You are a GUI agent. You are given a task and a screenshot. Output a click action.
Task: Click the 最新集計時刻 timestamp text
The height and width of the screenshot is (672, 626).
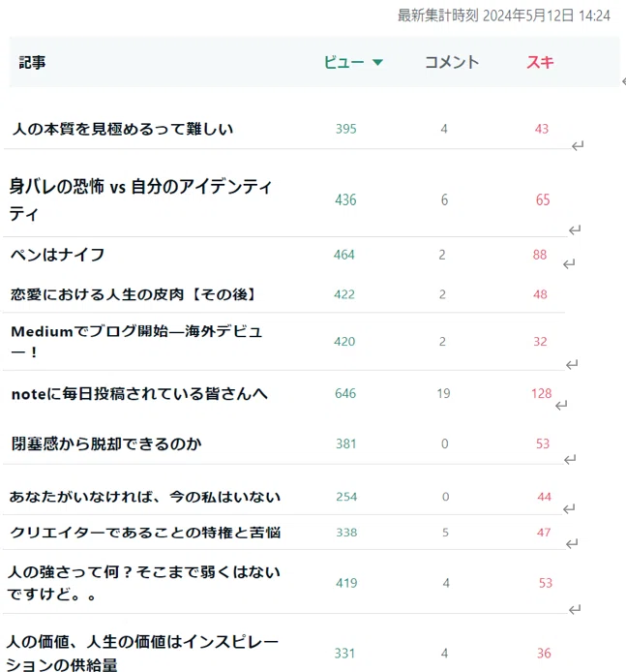pos(504,15)
